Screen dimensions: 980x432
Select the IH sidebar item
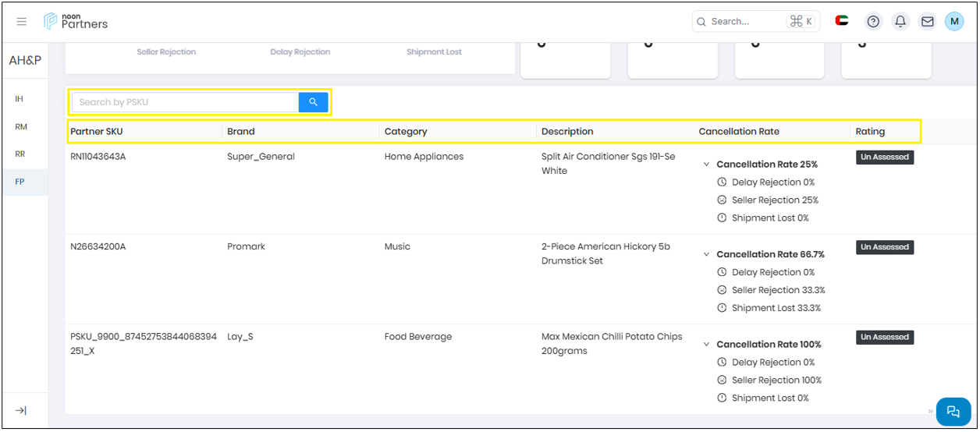click(x=20, y=99)
